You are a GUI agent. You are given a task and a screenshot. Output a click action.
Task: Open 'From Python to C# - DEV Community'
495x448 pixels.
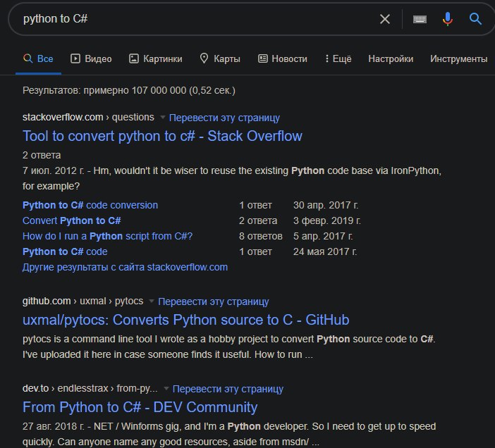[x=140, y=407]
